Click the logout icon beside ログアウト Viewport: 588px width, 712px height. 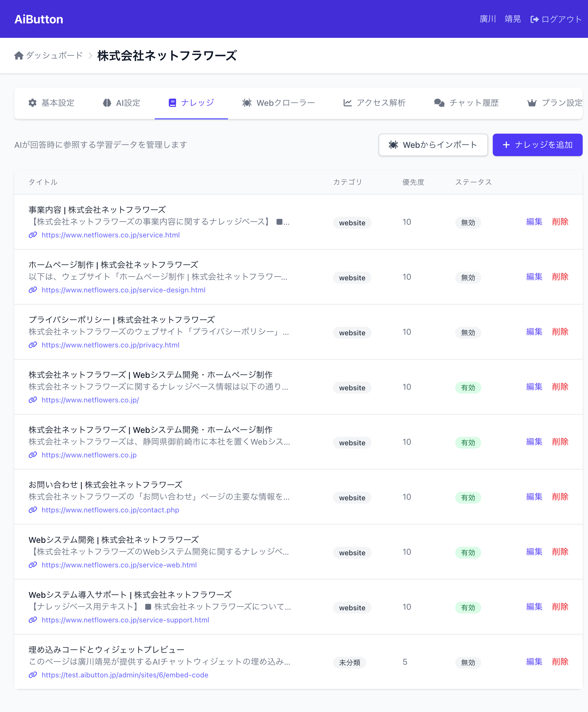(534, 19)
